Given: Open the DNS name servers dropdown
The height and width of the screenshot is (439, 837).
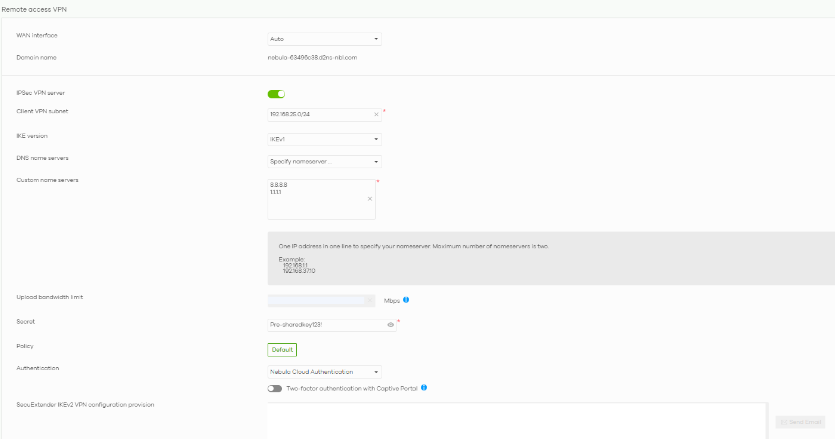Looking at the screenshot, I should [324, 161].
